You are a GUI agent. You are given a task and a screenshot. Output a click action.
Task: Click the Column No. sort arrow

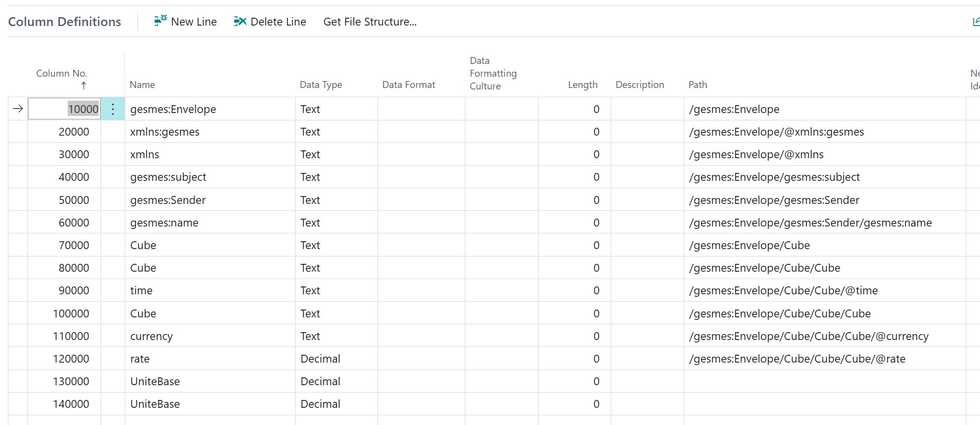pos(83,85)
